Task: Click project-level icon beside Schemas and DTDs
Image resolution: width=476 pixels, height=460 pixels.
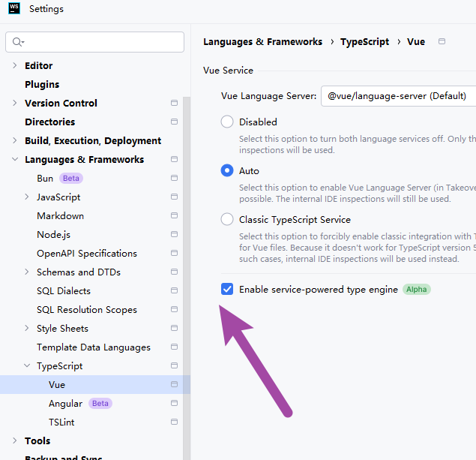Action: click(174, 272)
